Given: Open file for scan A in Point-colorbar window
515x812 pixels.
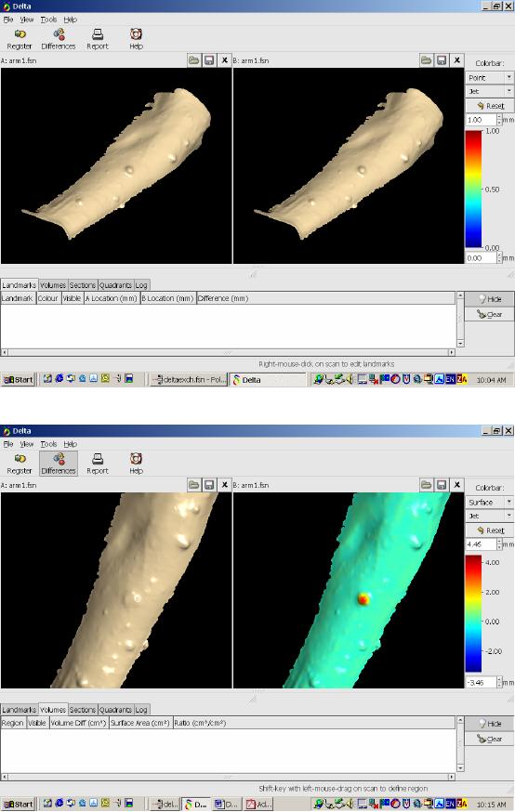Looking at the screenshot, I should 193,60.
